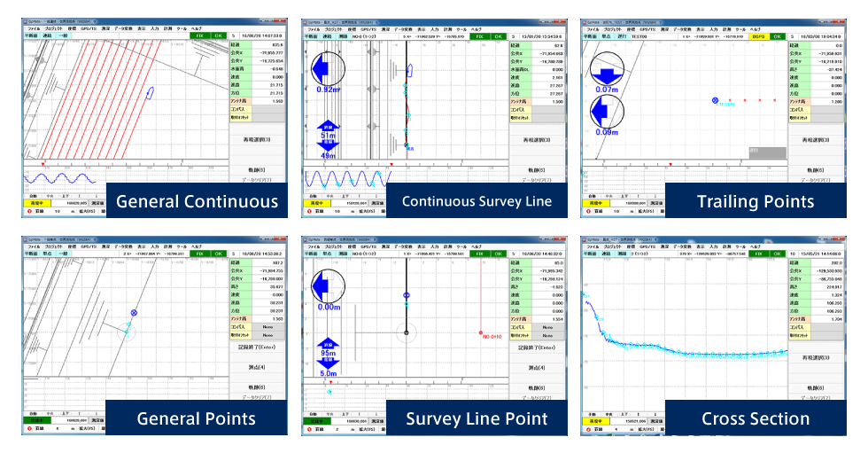Click OK indicator in General Continuous window
Screen dimensions: 868x453
[219, 35]
